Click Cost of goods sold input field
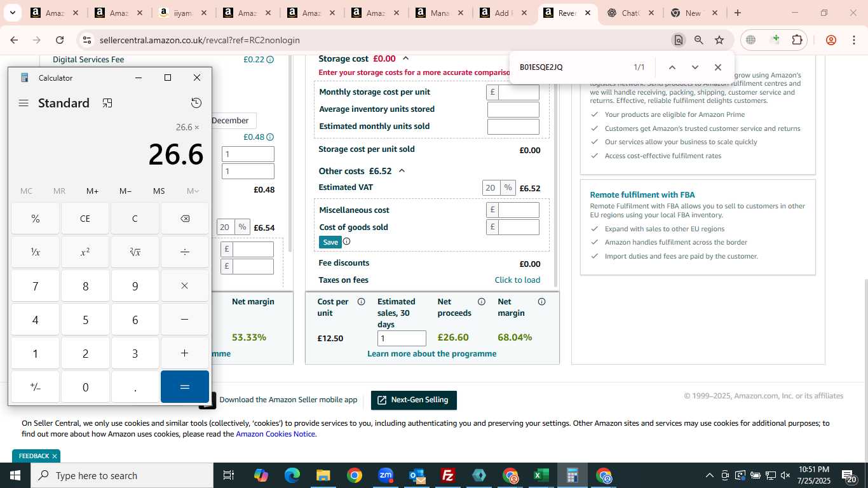Screen dimensions: 868x488 tap(519, 227)
